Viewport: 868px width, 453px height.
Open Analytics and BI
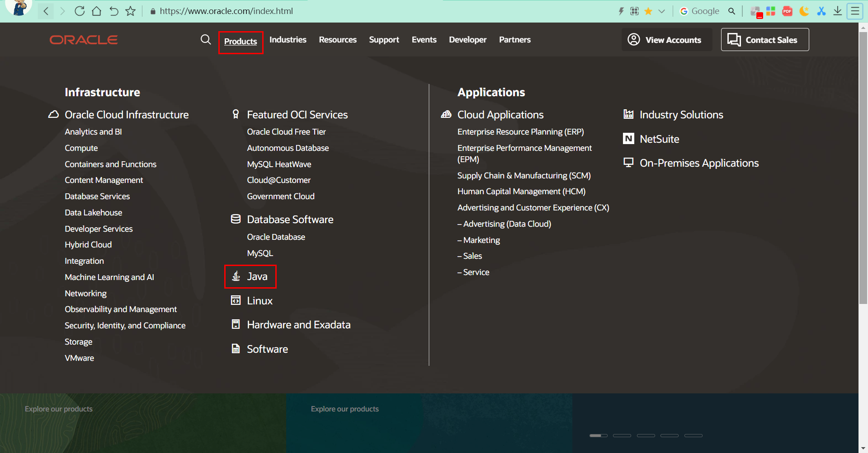point(93,132)
